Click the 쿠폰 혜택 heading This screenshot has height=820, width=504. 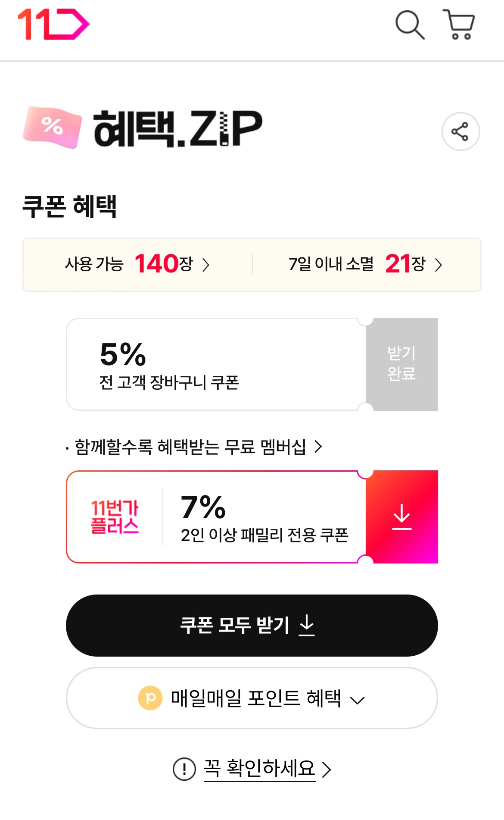point(69,206)
